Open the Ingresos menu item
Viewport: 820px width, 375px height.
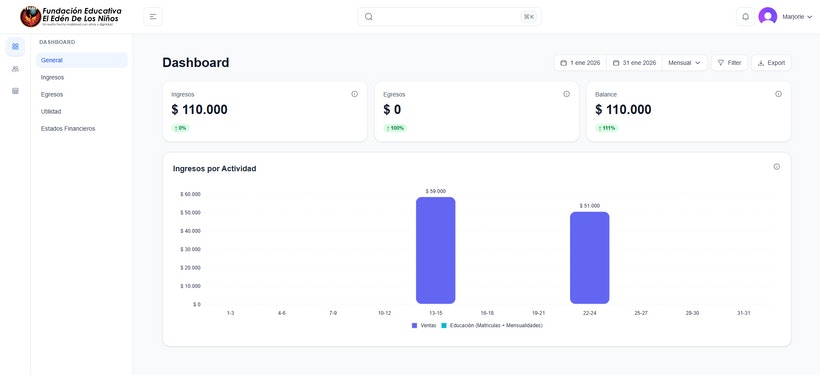pyautogui.click(x=82, y=77)
